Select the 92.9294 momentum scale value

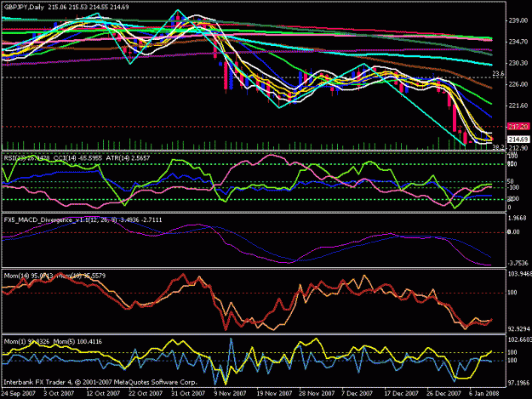[x=518, y=329]
